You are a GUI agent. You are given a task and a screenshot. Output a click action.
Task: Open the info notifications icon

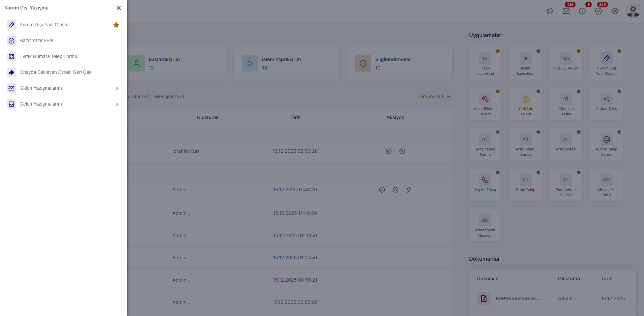tap(582, 11)
